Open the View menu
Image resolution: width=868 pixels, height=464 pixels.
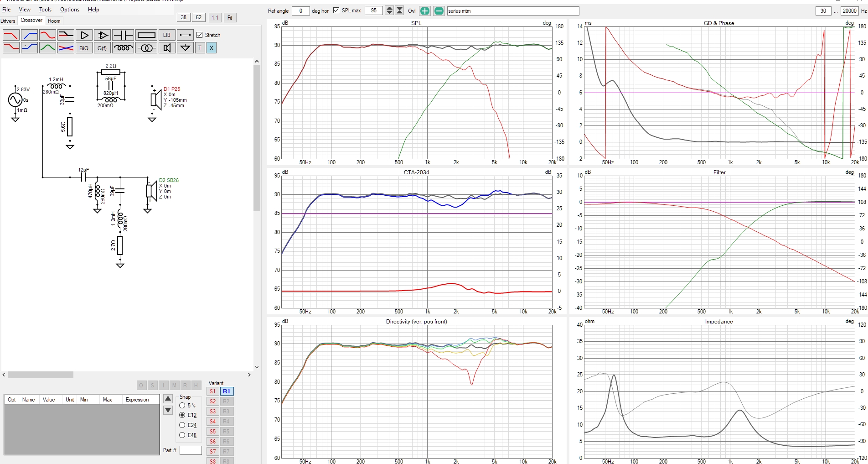25,10
